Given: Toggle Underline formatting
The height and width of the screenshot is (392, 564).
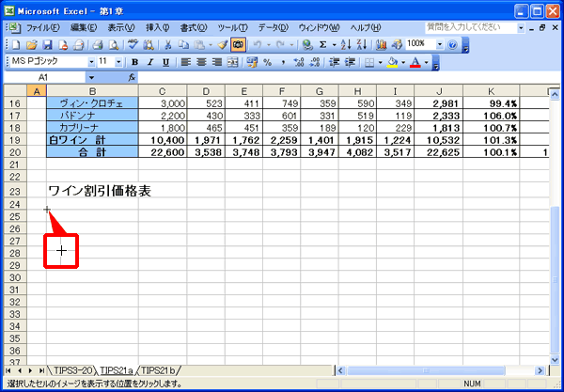Looking at the screenshot, I should click(x=165, y=63).
